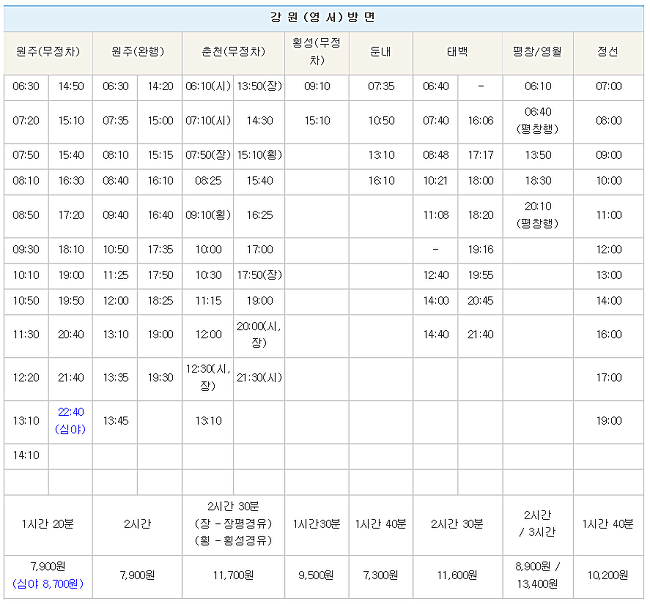Click the 7,300원 fare
The image size is (650, 604).
(x=381, y=575)
